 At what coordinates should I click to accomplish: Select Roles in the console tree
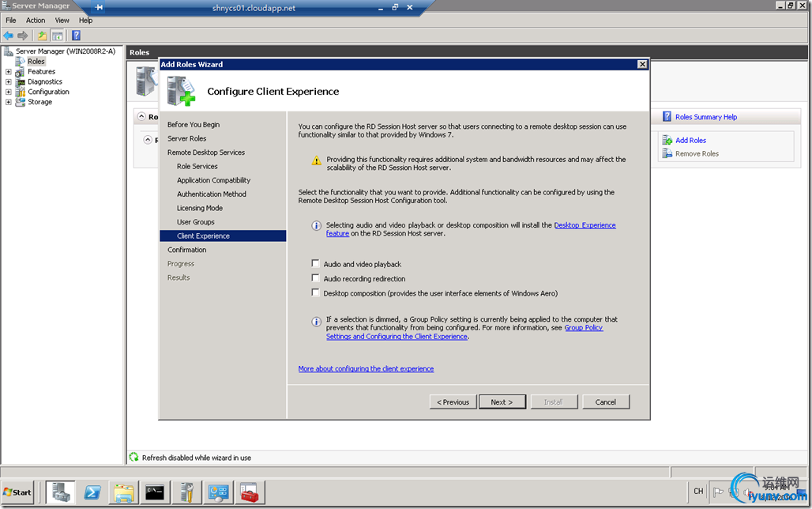36,61
